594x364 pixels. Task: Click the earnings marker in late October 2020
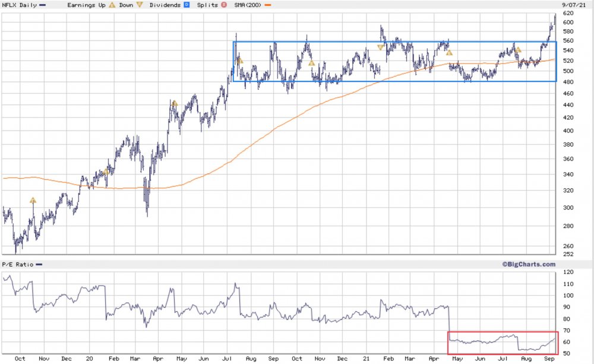tap(311, 64)
